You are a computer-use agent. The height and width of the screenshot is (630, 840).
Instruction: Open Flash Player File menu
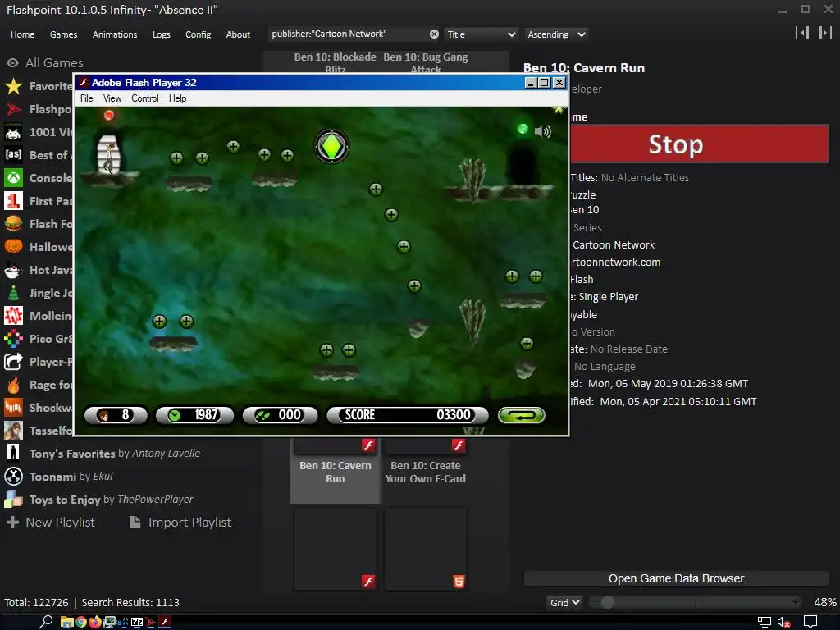[87, 98]
